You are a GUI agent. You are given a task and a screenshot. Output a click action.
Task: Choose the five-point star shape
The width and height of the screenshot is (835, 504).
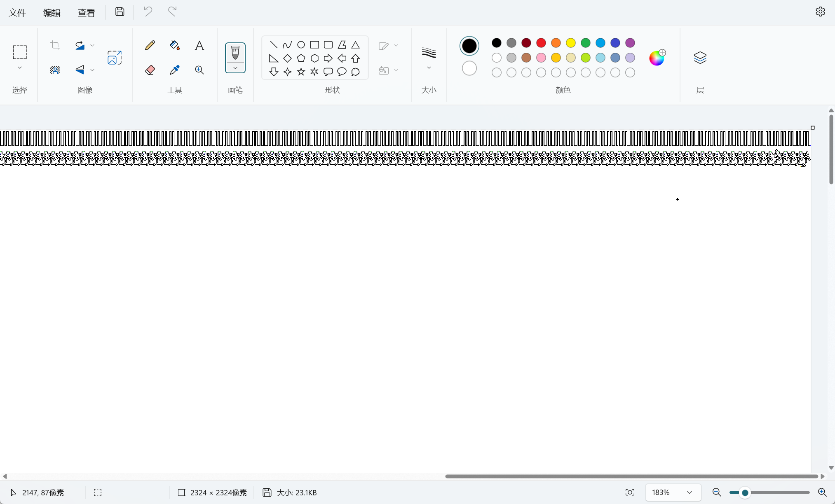(x=301, y=72)
